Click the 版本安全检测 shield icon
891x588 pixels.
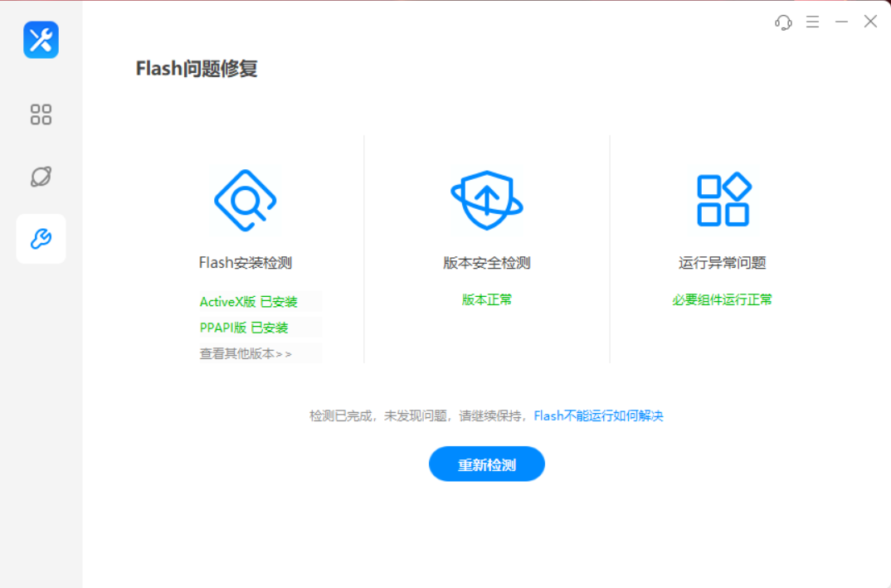pyautogui.click(x=486, y=199)
